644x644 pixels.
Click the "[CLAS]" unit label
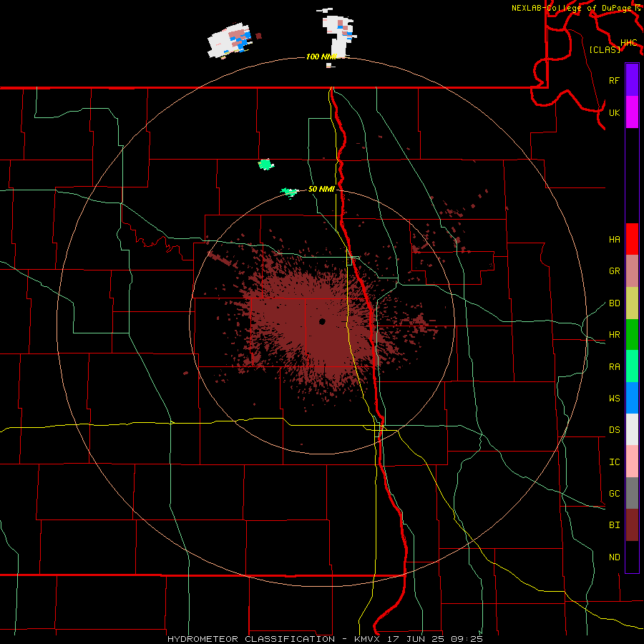(605, 49)
